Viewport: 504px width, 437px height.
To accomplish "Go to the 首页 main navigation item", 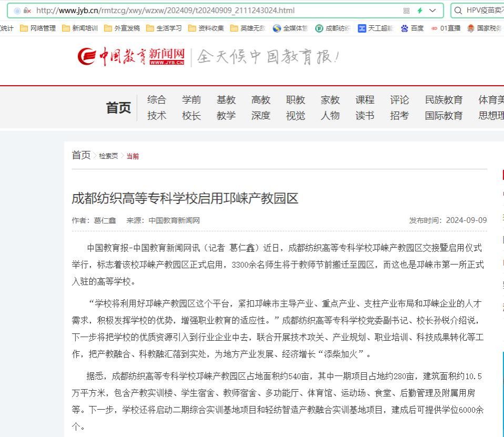I will tap(118, 108).
